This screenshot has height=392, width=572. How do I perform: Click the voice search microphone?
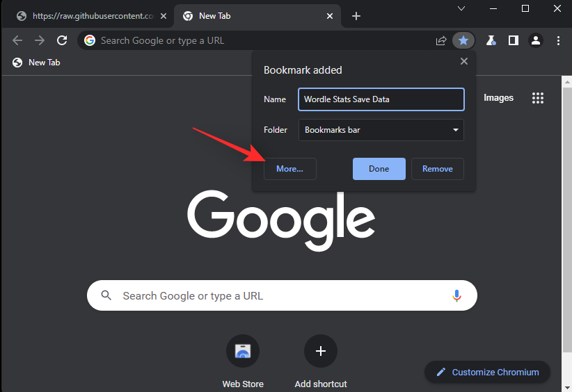pyautogui.click(x=456, y=295)
